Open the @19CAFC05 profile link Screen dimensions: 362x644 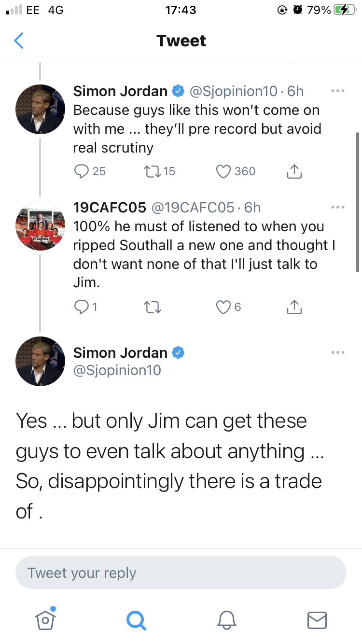pyautogui.click(x=194, y=208)
